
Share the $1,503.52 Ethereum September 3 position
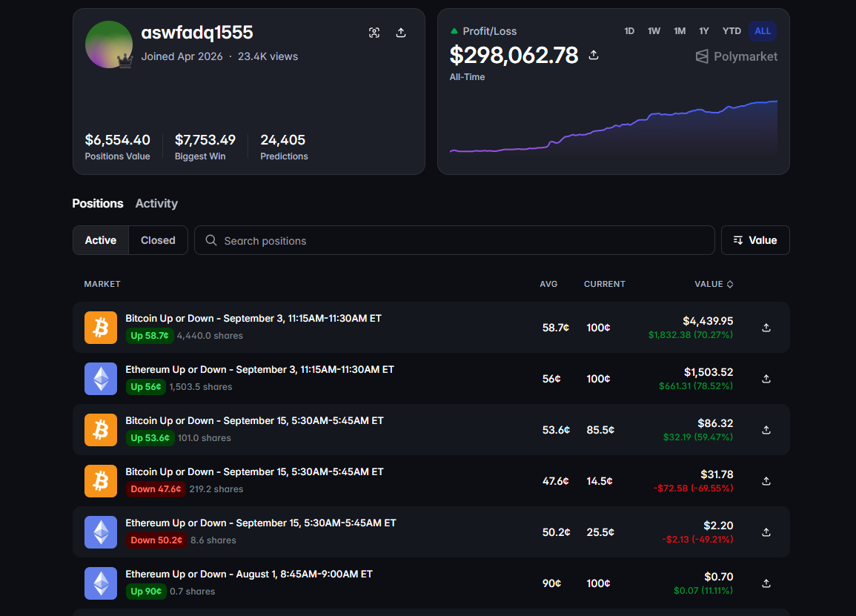point(766,379)
